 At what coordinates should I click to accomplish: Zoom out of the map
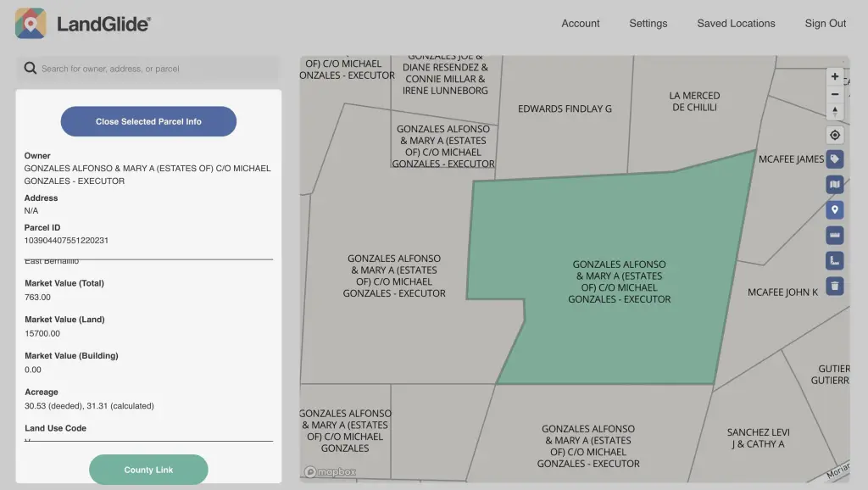point(835,94)
